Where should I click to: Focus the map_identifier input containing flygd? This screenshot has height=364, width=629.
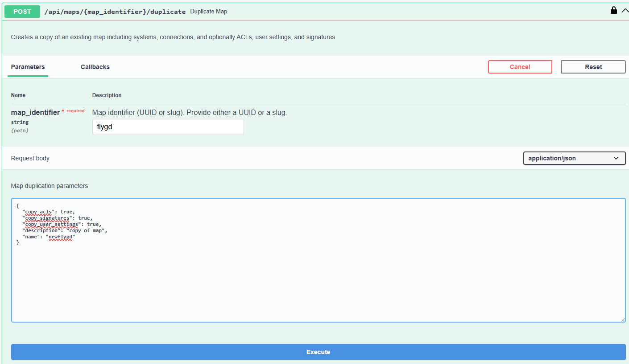168,127
